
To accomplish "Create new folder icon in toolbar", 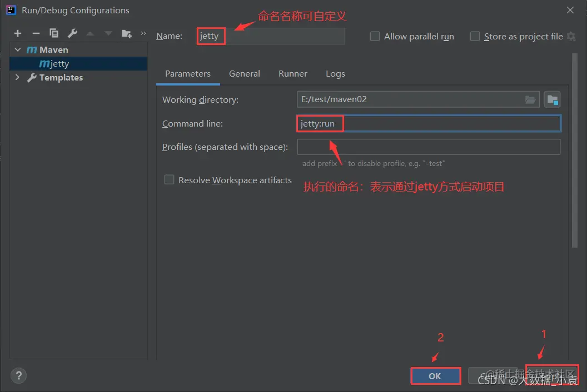I will (127, 34).
